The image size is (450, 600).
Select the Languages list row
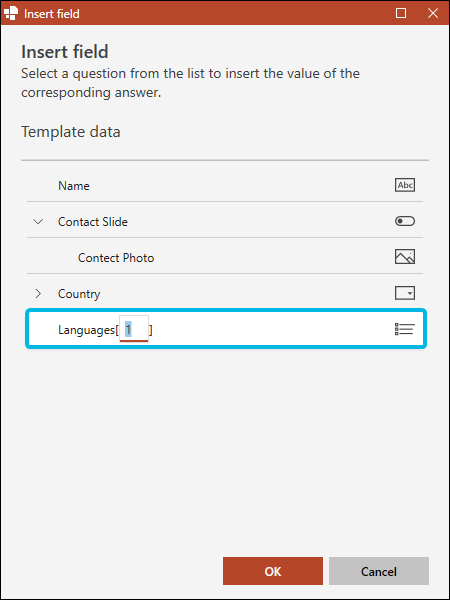click(x=226, y=329)
